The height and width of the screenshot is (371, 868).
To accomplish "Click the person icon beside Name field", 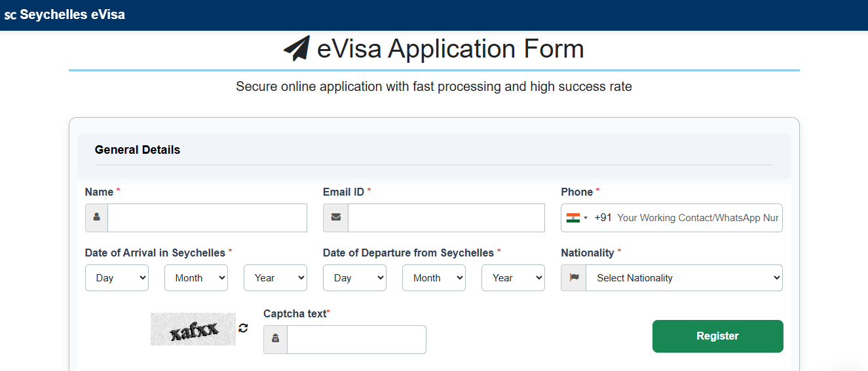I will [x=97, y=218].
